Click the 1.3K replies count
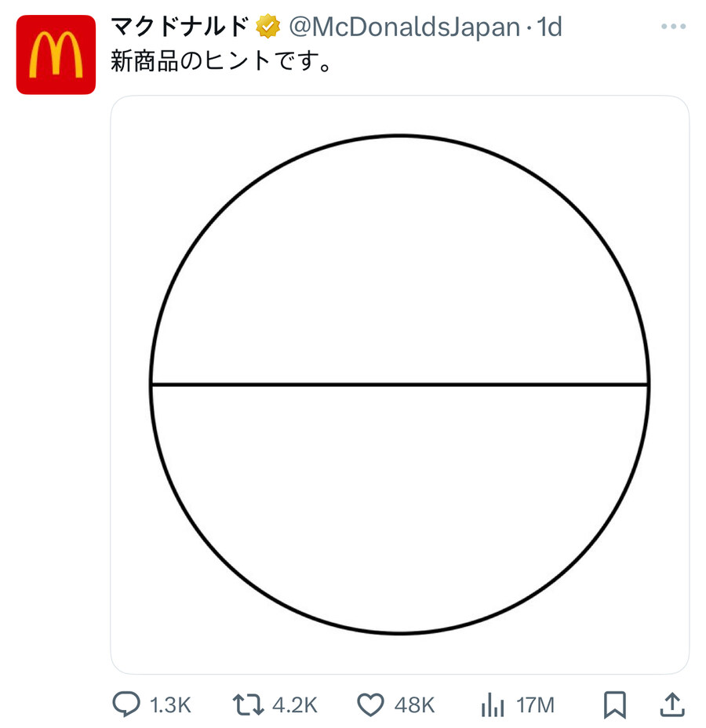 (x=171, y=705)
